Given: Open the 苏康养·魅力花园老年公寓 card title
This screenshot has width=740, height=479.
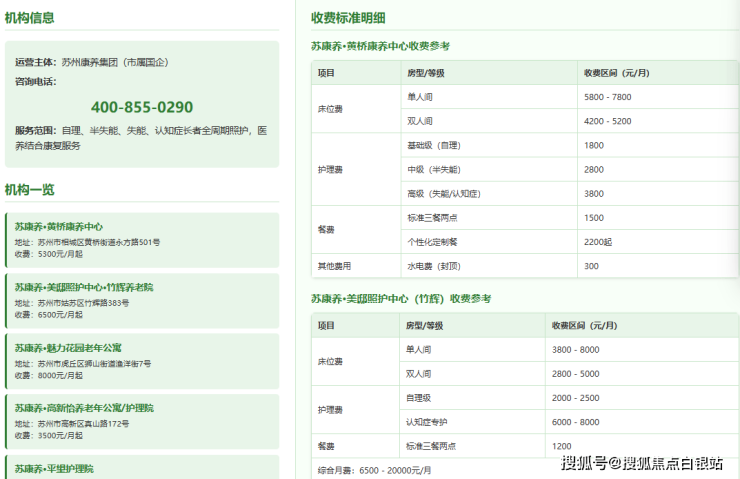Looking at the screenshot, I should pyautogui.click(x=68, y=348).
